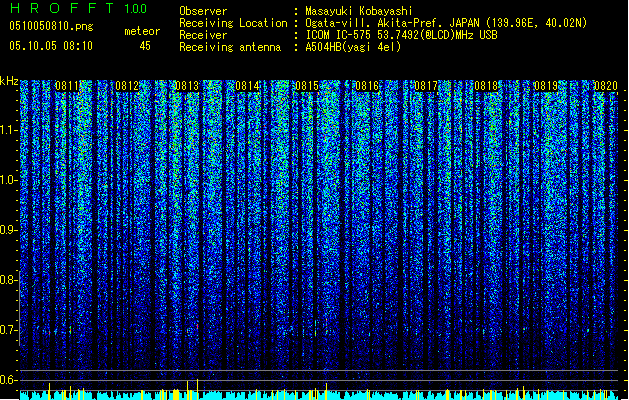Click the 0814 time marker
The image size is (629, 400).
[247, 86]
